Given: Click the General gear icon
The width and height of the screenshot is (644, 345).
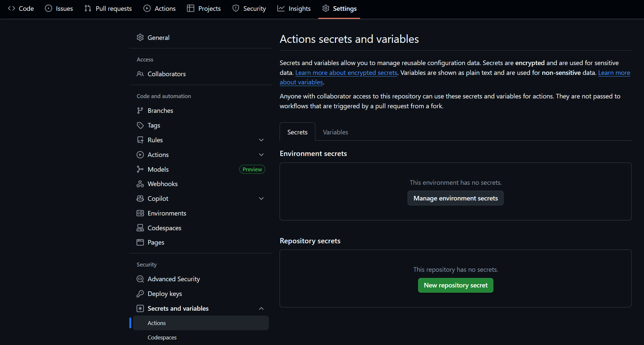Looking at the screenshot, I should click(140, 38).
